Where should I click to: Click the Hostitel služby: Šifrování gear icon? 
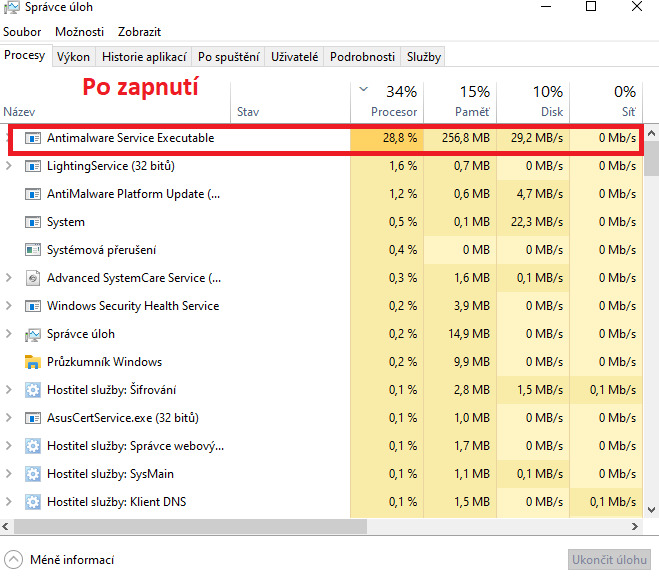31,390
